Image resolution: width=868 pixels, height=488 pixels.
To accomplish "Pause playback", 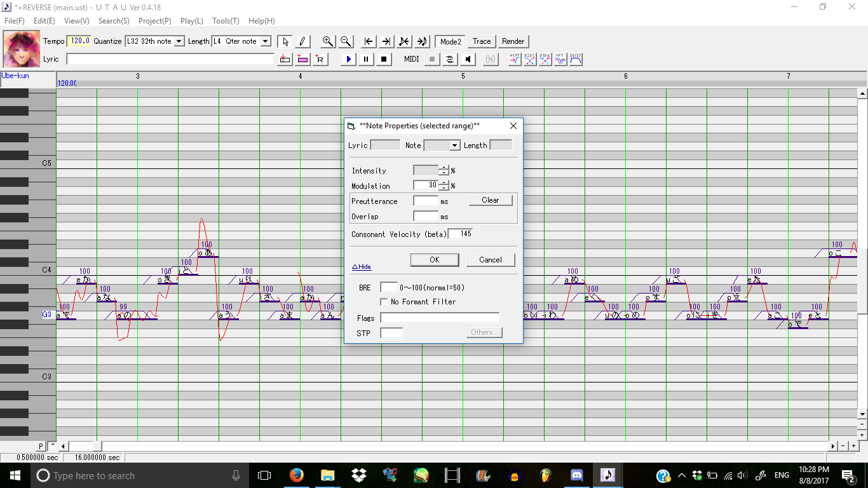I will pyautogui.click(x=366, y=59).
